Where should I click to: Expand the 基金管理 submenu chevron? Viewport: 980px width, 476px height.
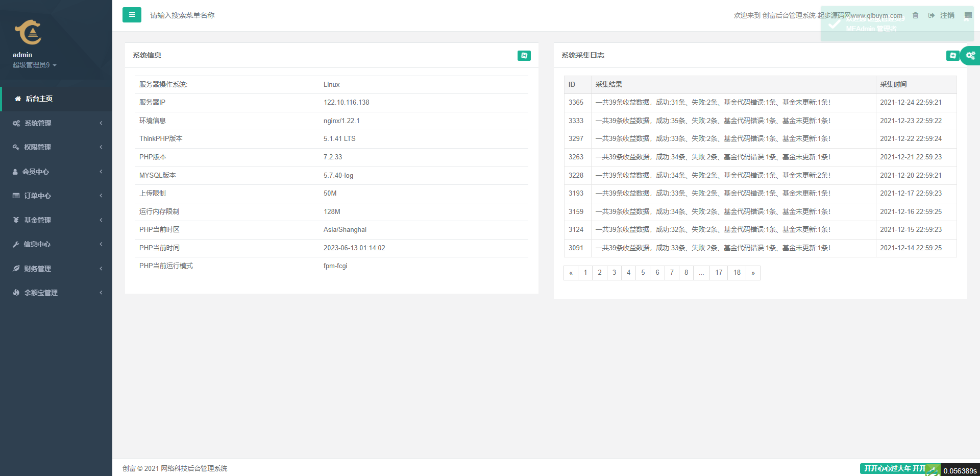101,220
